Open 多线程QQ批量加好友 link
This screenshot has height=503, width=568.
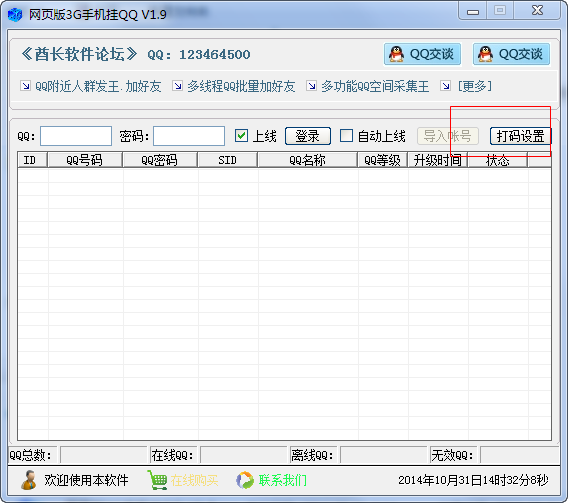[241, 86]
